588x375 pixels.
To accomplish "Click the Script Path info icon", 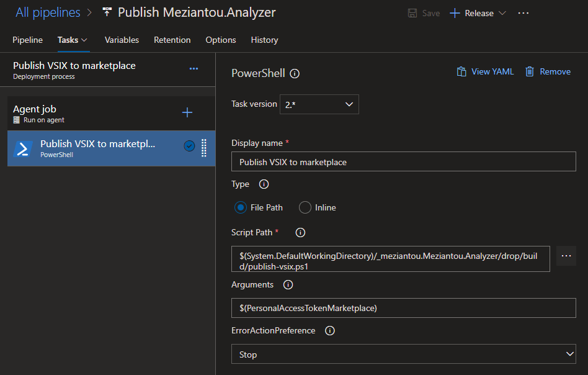I will pyautogui.click(x=300, y=233).
